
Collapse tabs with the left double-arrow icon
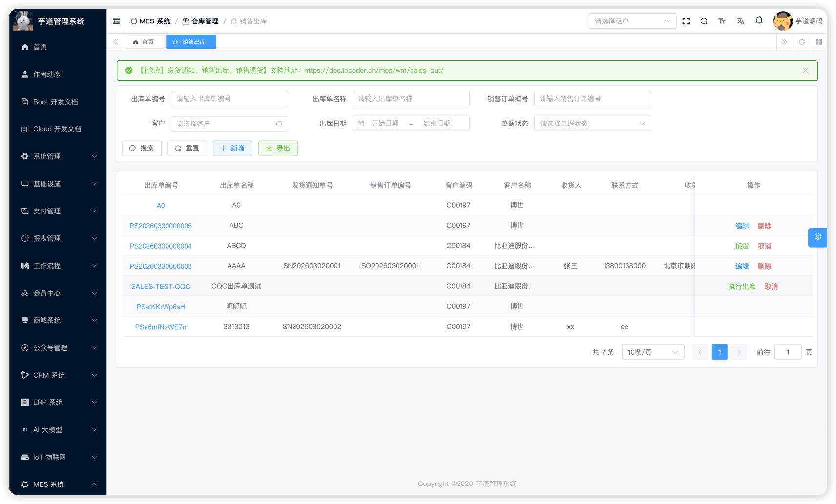(x=115, y=42)
